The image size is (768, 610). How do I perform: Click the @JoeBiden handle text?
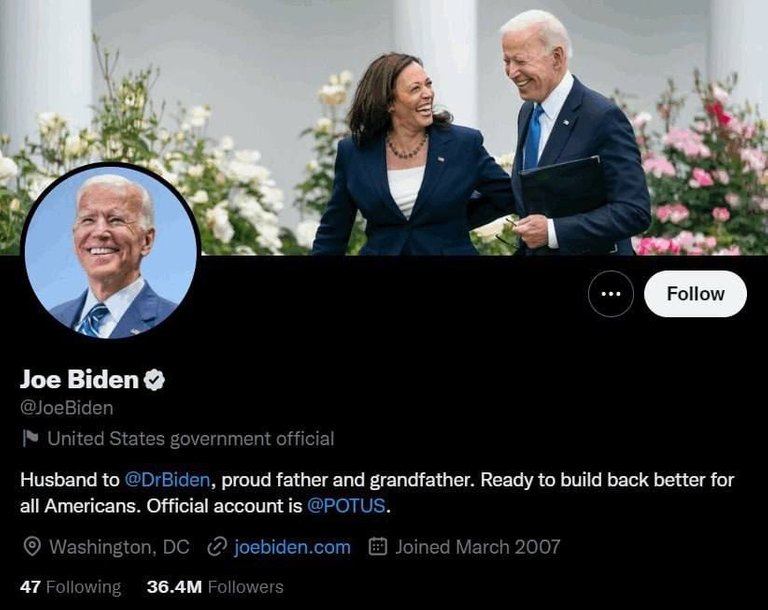coord(67,408)
